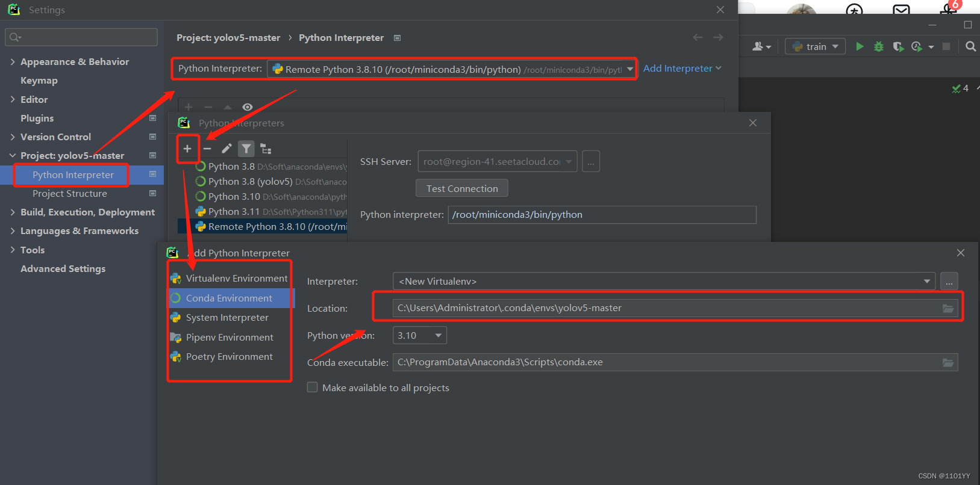
Task: Navigate forward in Settings
Action: (x=718, y=37)
